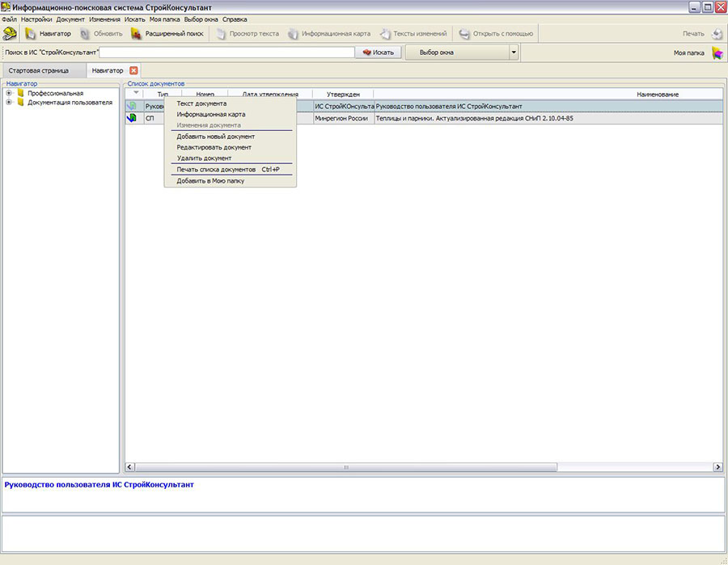728x565 pixels.
Task: Choose Текст документа from context menu
Action: click(x=231, y=103)
